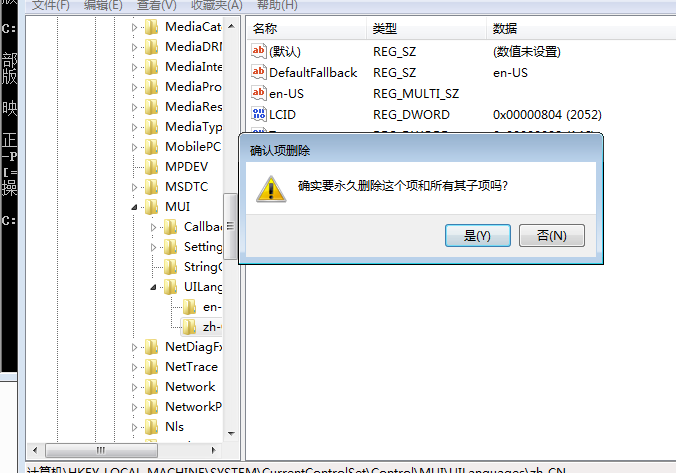
Task: Expand the Network tree node
Action: pyautogui.click(x=134, y=387)
